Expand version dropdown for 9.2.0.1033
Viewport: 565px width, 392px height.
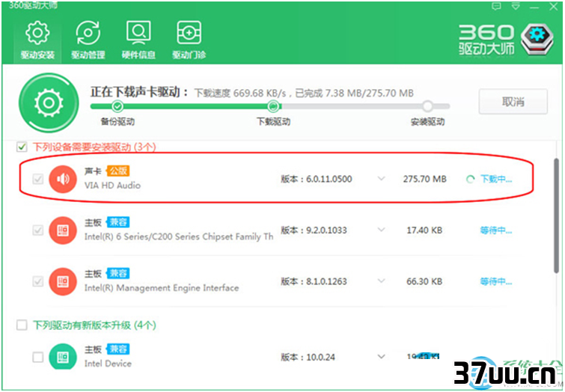tap(381, 230)
